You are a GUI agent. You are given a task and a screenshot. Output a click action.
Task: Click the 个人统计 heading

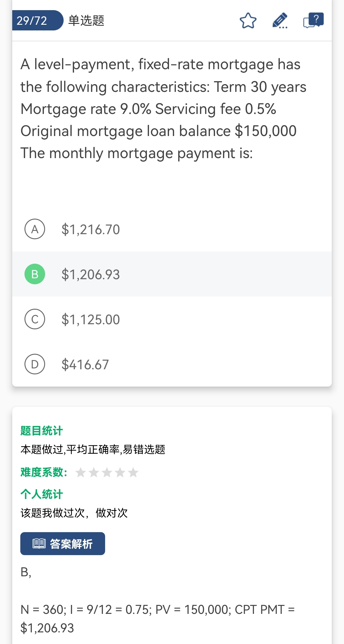[42, 494]
